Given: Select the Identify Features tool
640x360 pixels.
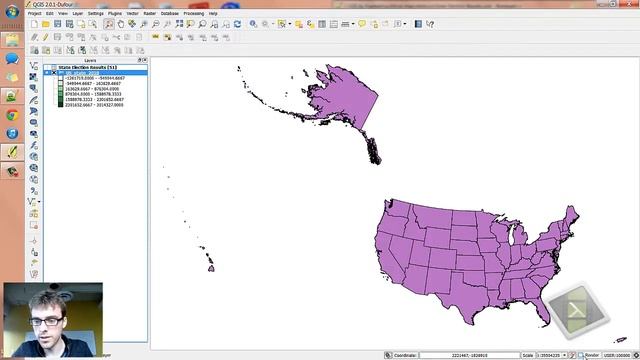Looking at the screenshot, I should pos(253,24).
